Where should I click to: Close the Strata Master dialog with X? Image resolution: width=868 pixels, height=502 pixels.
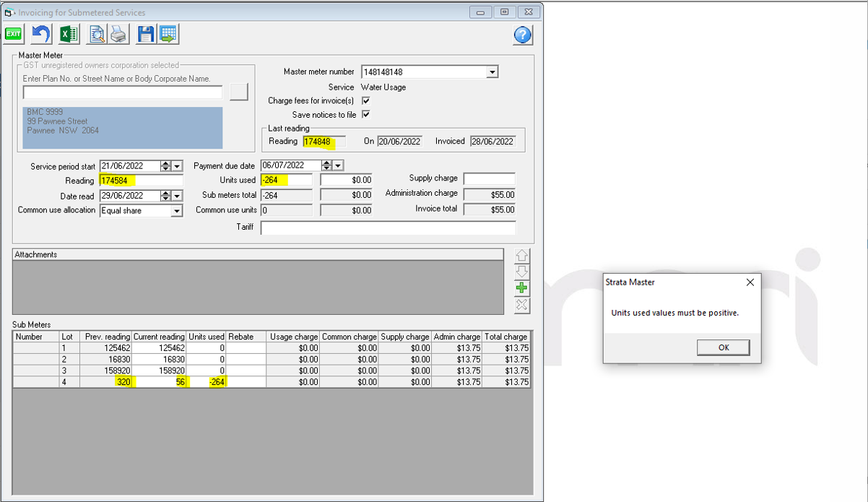750,282
